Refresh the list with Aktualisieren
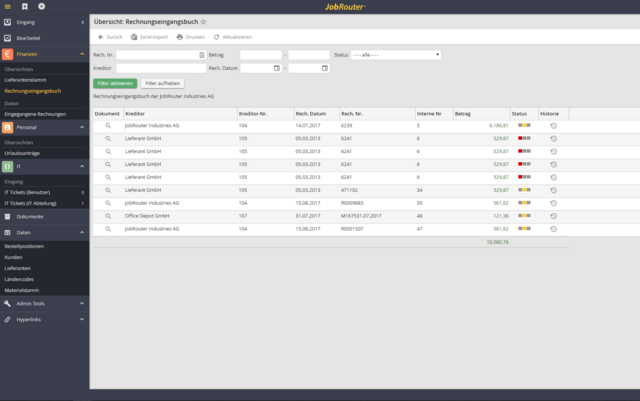Viewport: 640px width, 401px height. tap(233, 37)
